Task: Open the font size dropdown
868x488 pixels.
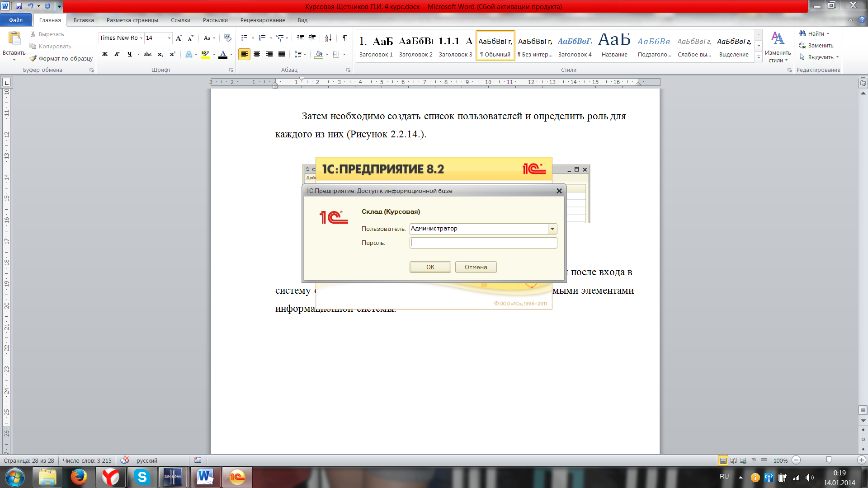Action: (169, 38)
